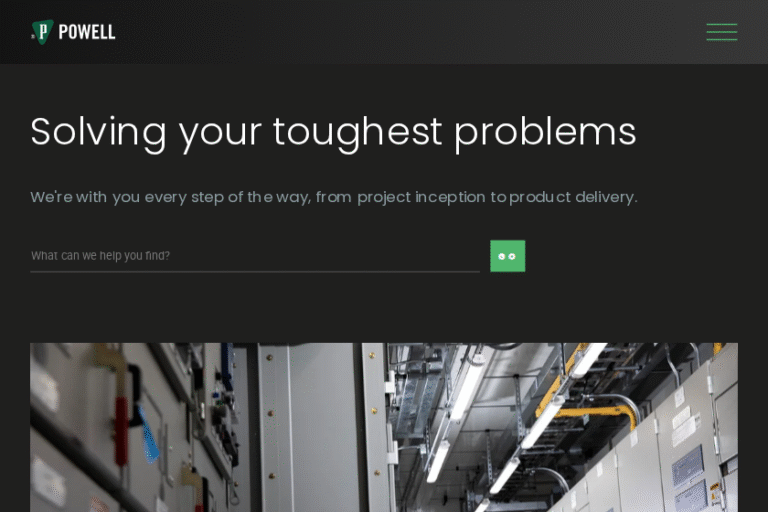Image resolution: width=768 pixels, height=512 pixels.
Task: Click the warning sticker on the right cabinet
Action: (716, 493)
